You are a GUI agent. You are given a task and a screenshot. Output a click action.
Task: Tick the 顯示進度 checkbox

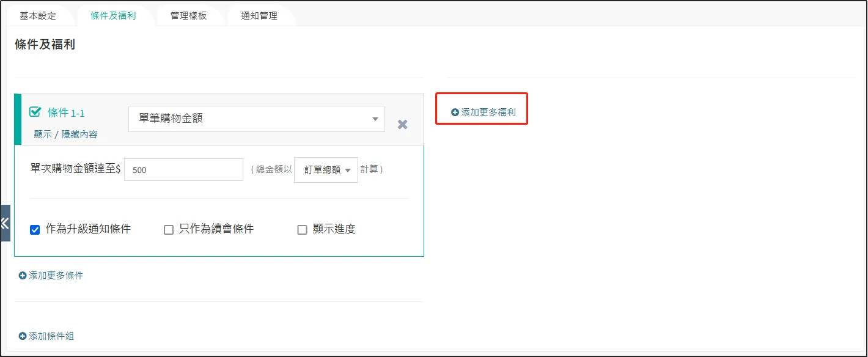click(302, 230)
